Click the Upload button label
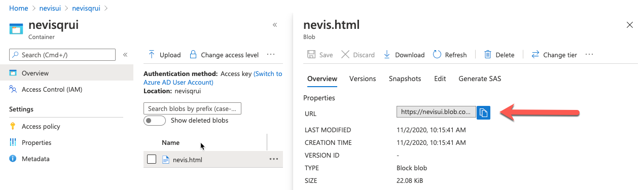The height and width of the screenshot is (190, 644). point(170,55)
